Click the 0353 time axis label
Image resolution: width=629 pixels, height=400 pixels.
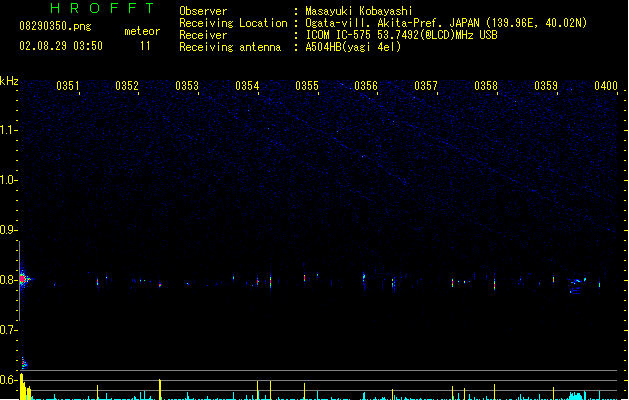click(187, 86)
